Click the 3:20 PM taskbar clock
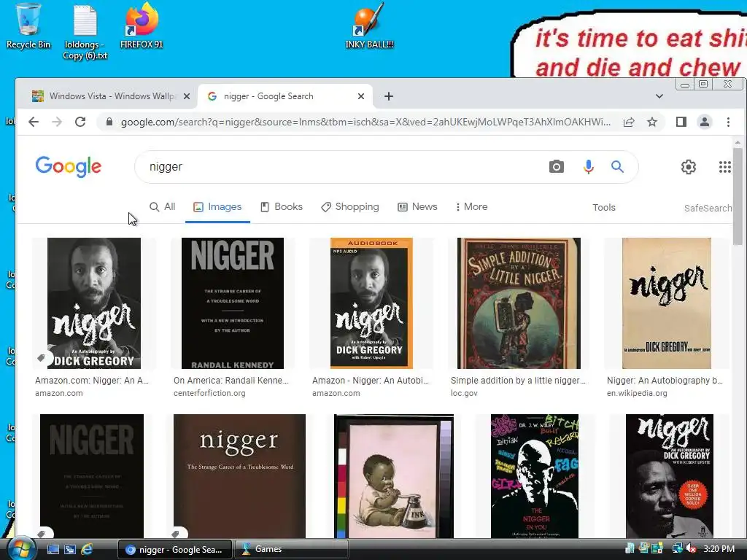Screen dimensions: 747x560 point(719,548)
